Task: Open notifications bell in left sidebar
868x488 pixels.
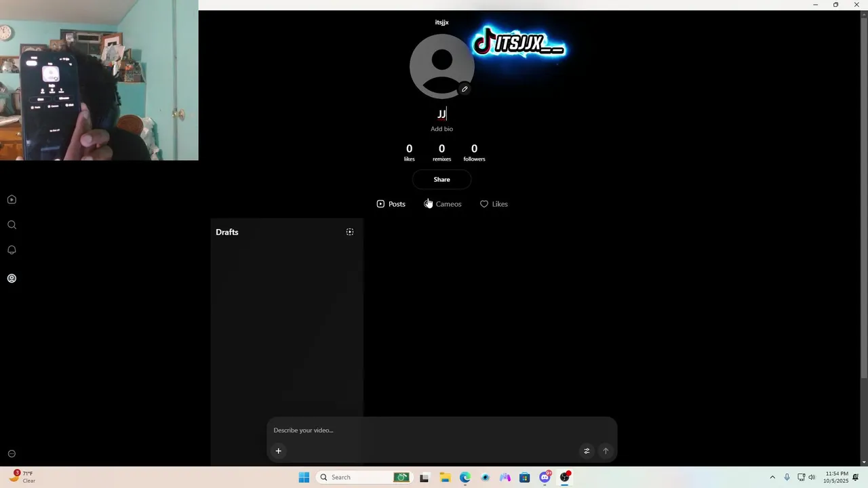Action: pyautogui.click(x=12, y=250)
